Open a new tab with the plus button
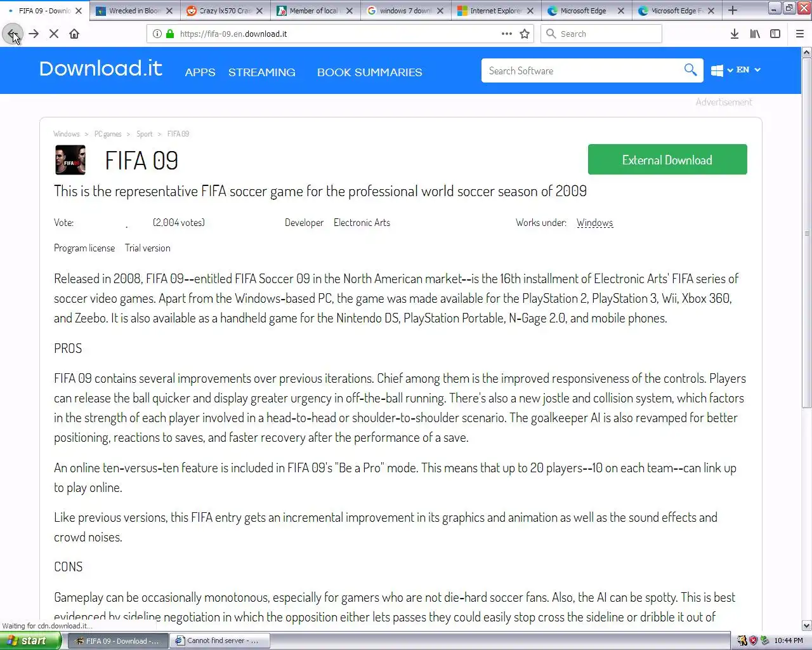812x650 pixels. click(x=733, y=10)
